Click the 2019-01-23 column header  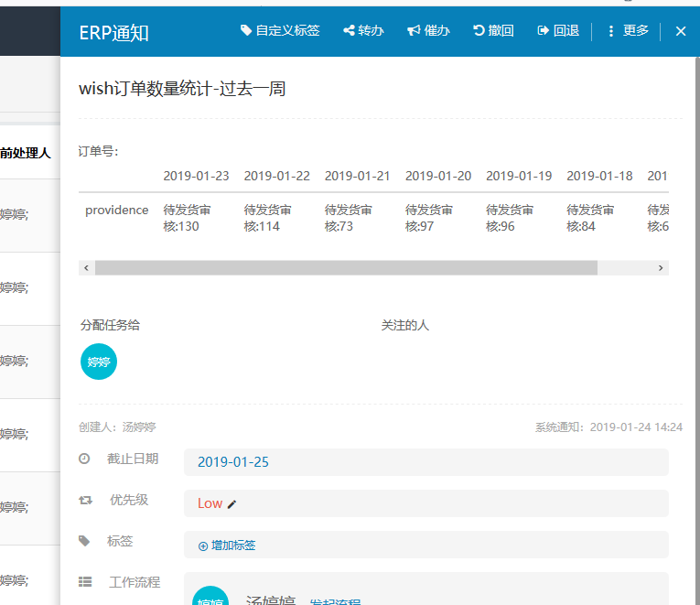click(196, 176)
